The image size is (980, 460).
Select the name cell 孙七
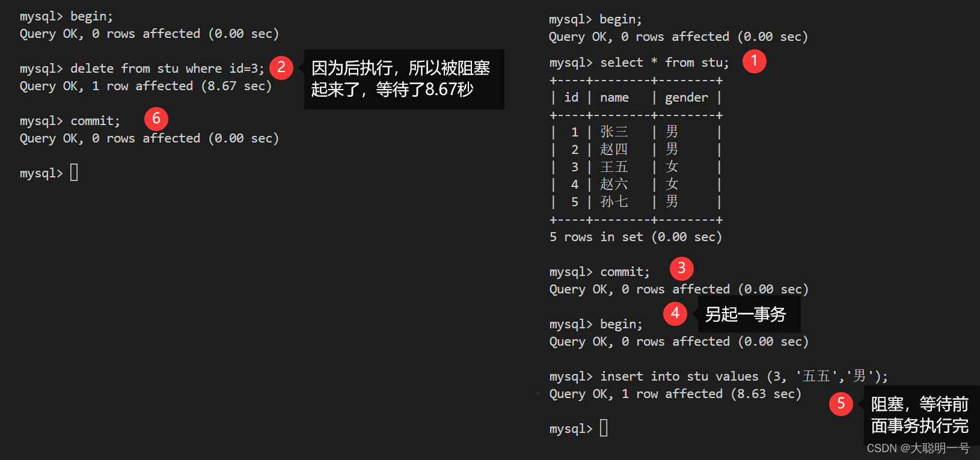point(614,201)
